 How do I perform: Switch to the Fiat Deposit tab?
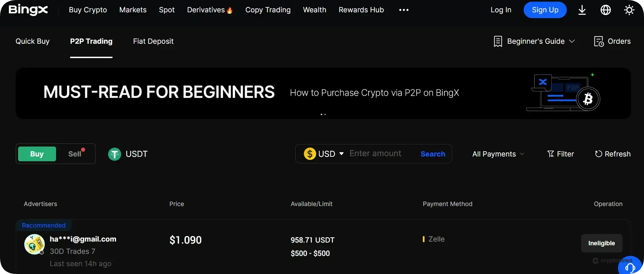point(153,41)
